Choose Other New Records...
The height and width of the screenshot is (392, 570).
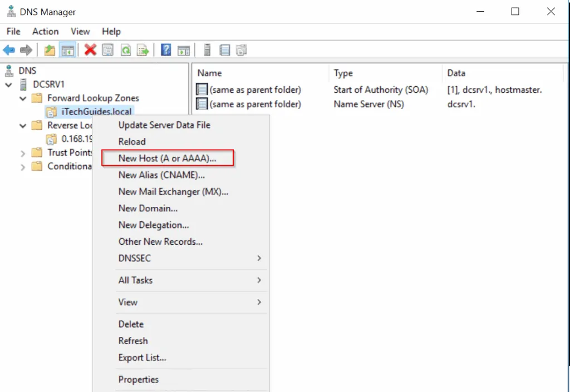[x=161, y=242]
